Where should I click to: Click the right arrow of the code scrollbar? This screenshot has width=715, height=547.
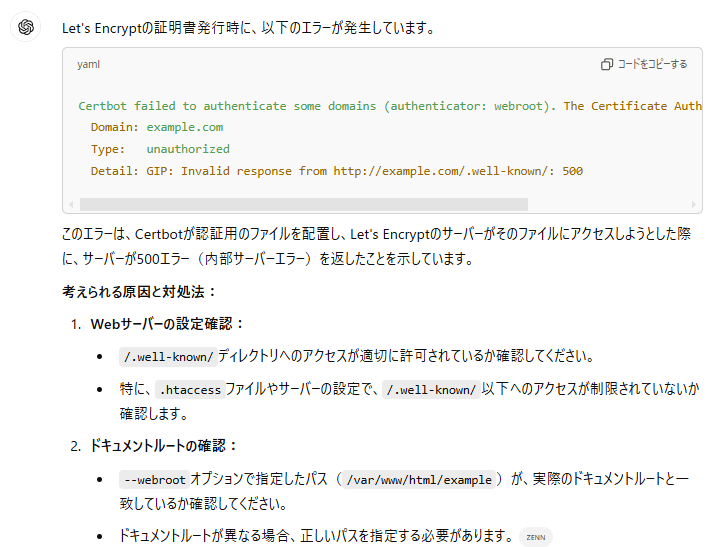click(x=694, y=204)
